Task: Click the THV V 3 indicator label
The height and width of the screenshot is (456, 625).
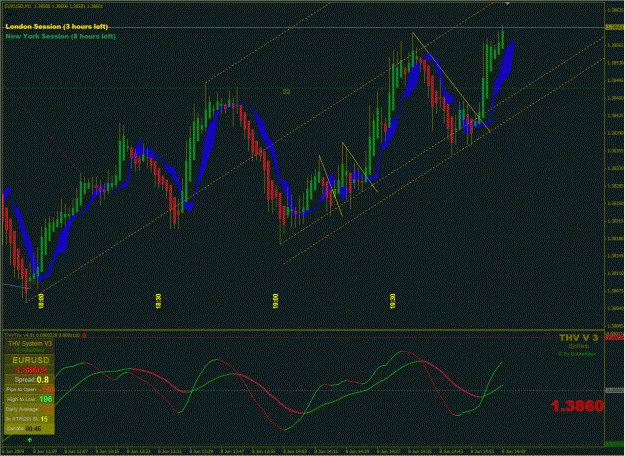Action: click(x=578, y=338)
